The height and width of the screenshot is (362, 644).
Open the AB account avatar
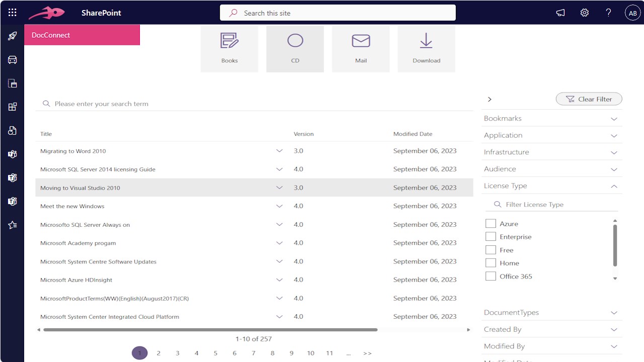point(632,13)
